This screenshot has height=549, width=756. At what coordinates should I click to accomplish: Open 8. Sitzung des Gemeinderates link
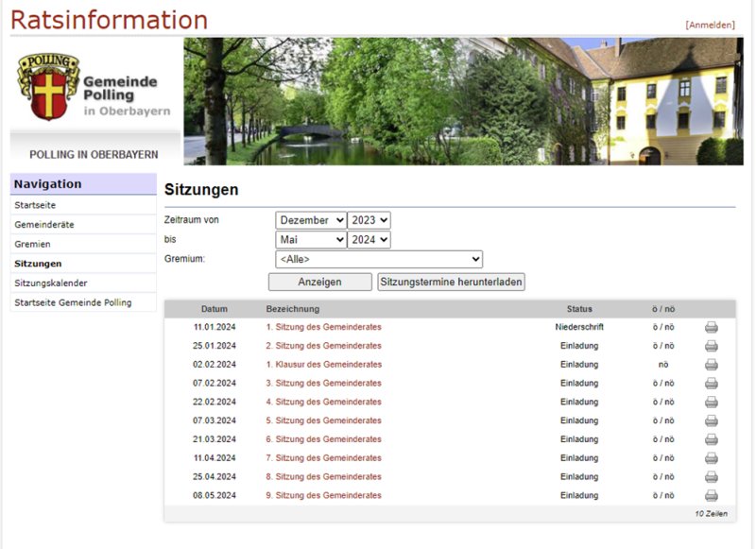pos(323,477)
